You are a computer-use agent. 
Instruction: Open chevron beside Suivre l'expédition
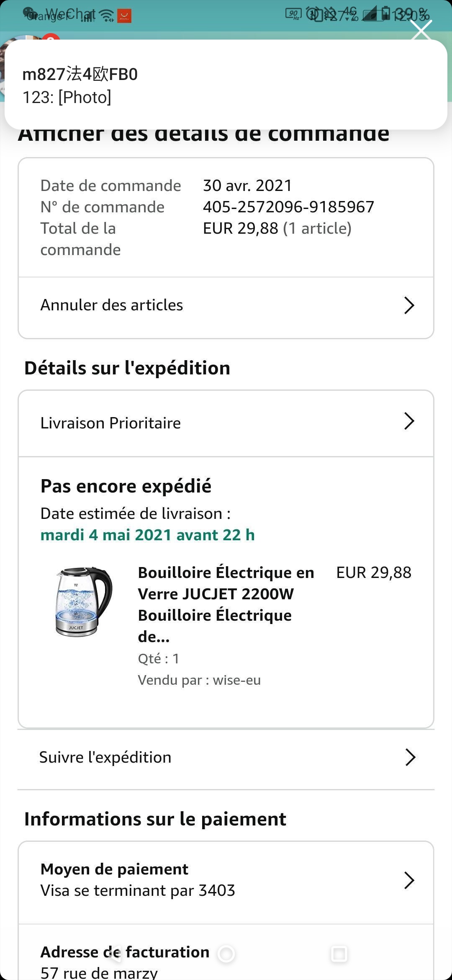[410, 757]
